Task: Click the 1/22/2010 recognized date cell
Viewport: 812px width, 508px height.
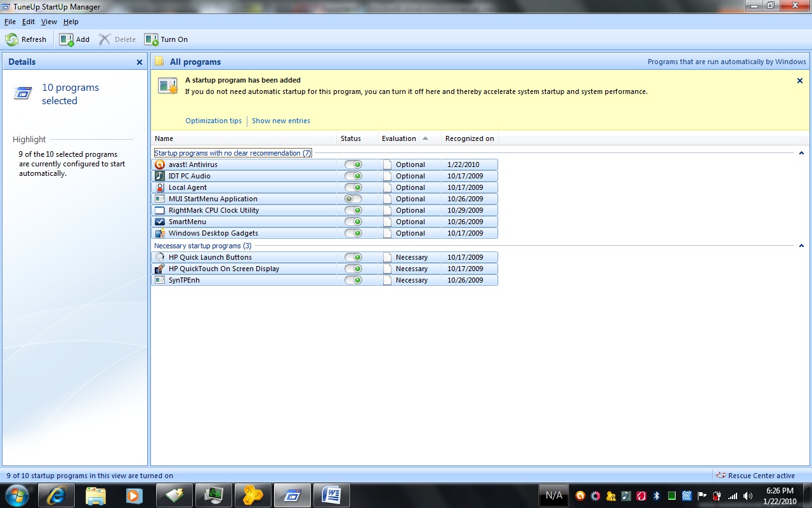Action: click(463, 164)
